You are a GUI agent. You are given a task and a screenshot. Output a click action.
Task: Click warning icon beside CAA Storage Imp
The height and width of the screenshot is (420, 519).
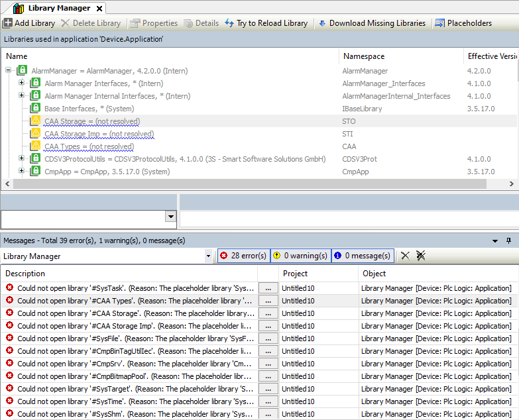[36, 134]
